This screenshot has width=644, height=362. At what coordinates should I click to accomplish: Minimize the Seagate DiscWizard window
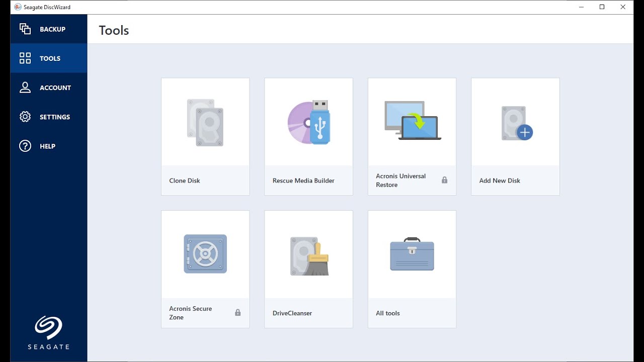[581, 7]
